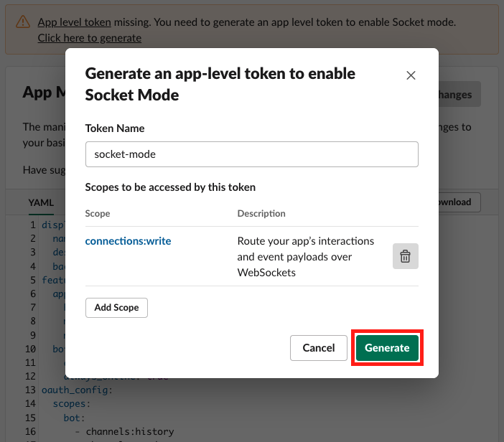The width and height of the screenshot is (504, 442).
Task: Click the partially hidden Download button
Action: [x=458, y=202]
